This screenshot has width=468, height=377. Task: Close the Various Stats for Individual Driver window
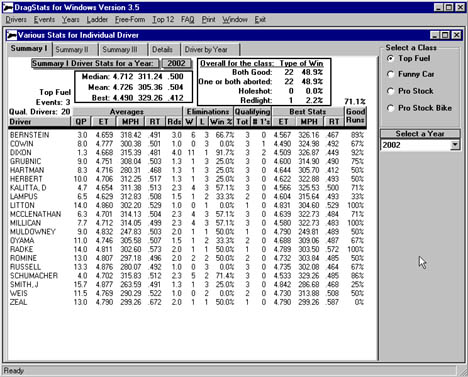[x=457, y=35]
